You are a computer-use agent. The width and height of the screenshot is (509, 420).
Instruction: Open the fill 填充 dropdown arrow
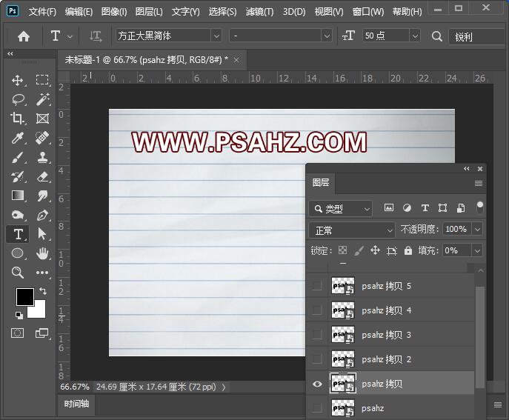pyautogui.click(x=477, y=250)
